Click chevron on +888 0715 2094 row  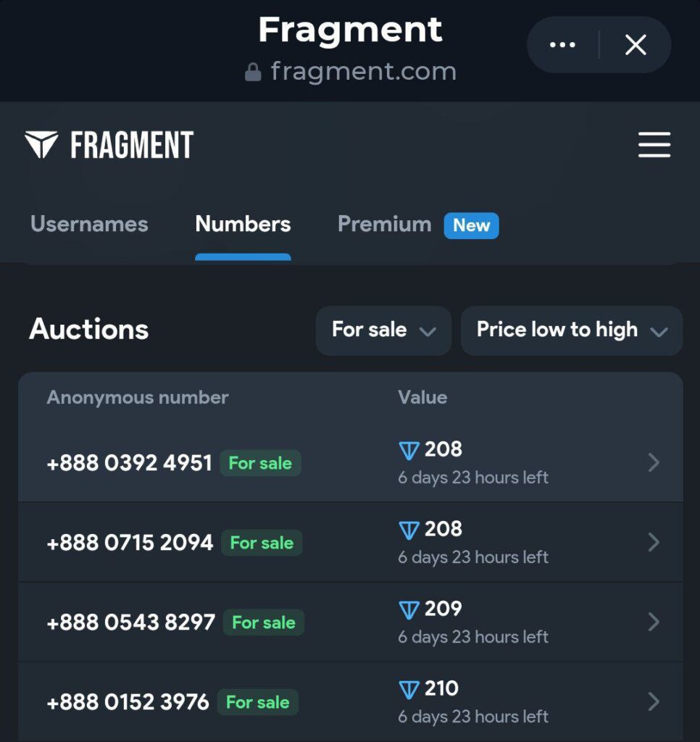[x=653, y=542]
